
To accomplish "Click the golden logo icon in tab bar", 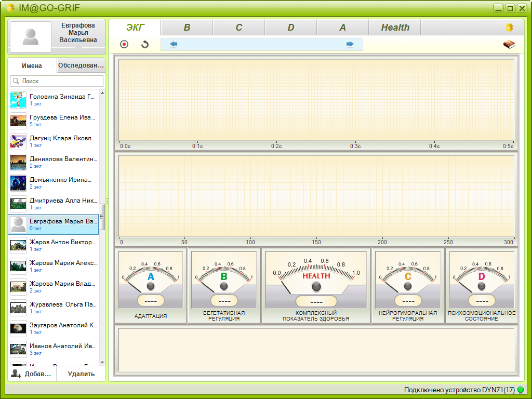I will click(509, 28).
